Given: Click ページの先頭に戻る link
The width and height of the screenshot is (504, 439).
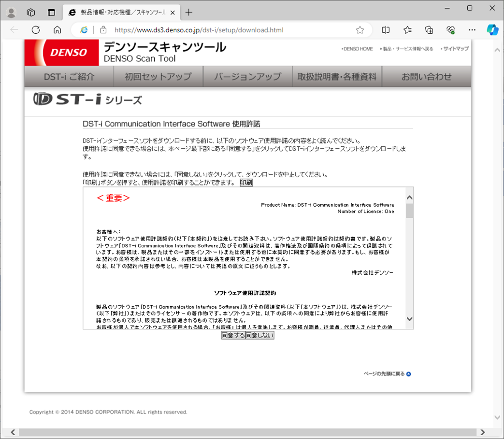Looking at the screenshot, I should pos(388,374).
